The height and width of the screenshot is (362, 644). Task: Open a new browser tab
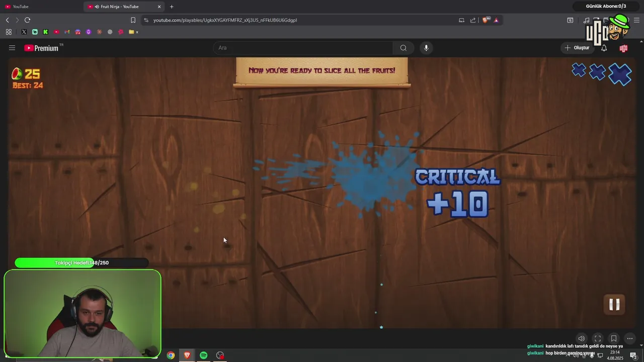[x=172, y=7]
